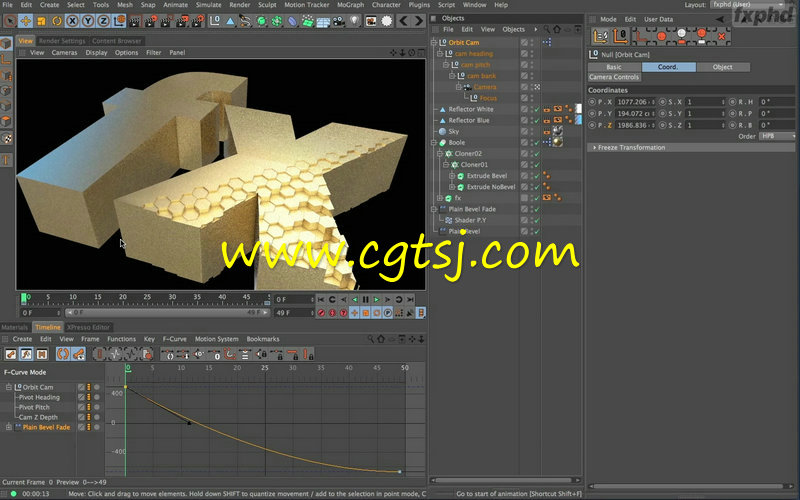Click the timeline Dope Sheet key mode icon
This screenshot has width=800, height=500.
[11, 354]
